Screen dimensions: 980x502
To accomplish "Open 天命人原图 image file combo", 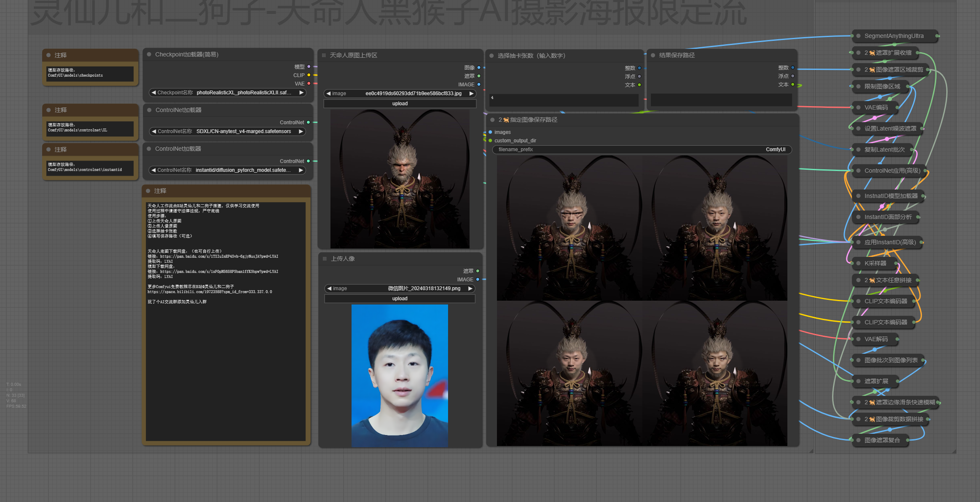I will click(400, 93).
